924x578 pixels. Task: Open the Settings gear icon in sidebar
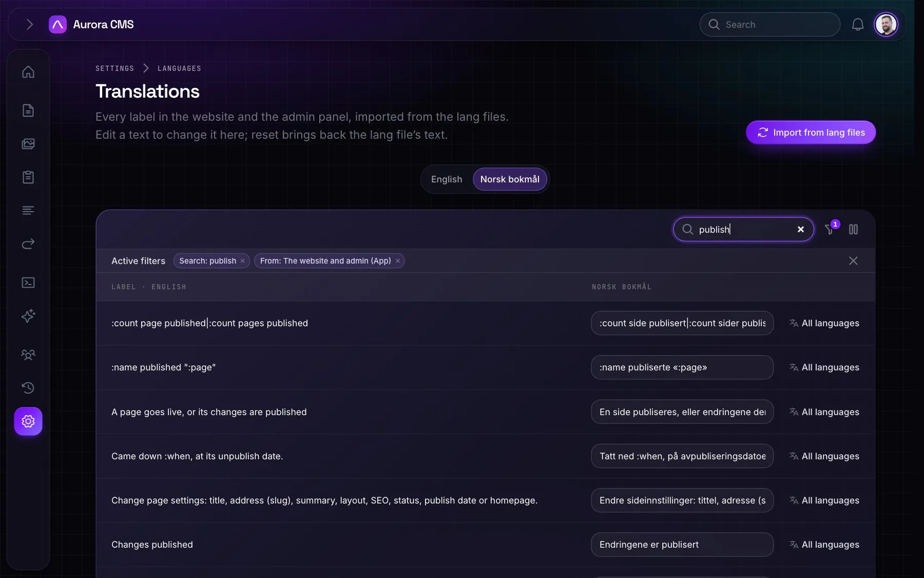tap(28, 421)
